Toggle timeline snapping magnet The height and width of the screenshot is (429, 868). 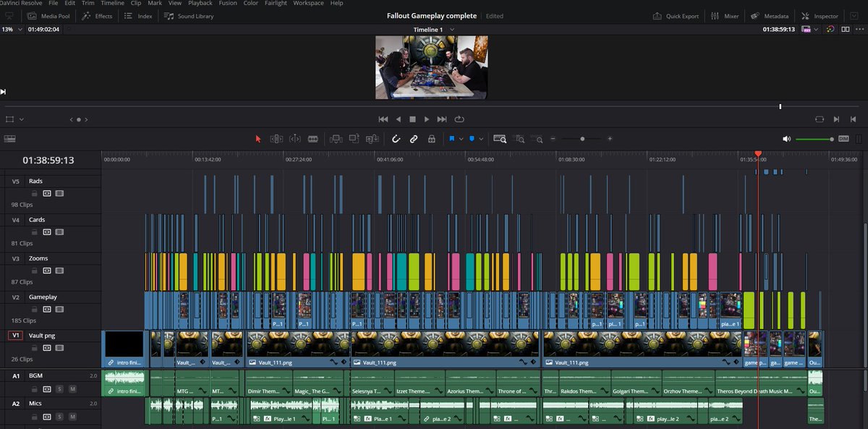[x=396, y=138]
